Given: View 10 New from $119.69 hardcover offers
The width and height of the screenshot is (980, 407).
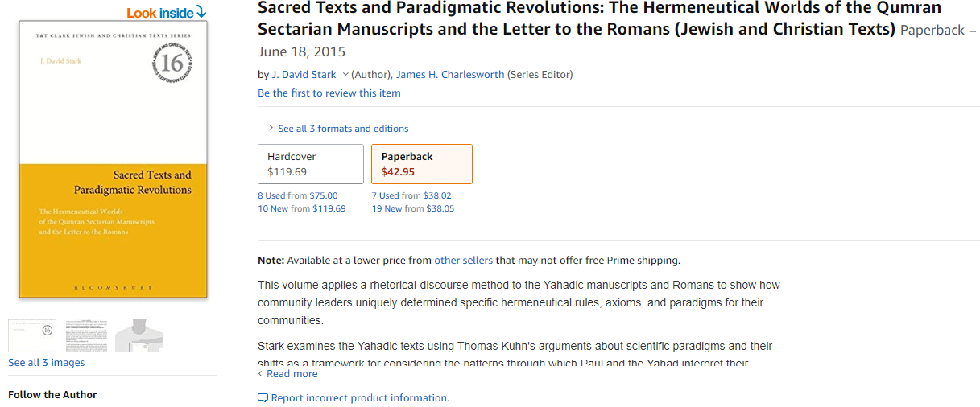Looking at the screenshot, I should pos(301,208).
